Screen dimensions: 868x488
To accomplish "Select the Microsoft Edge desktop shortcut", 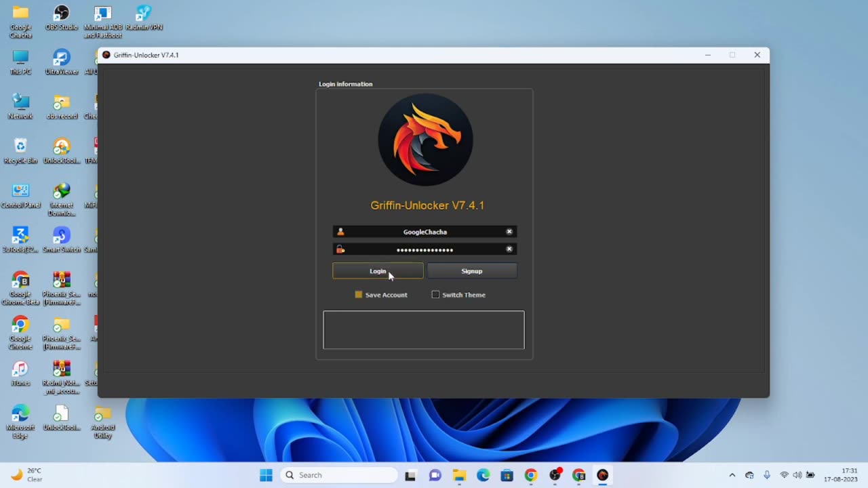I will [20, 422].
